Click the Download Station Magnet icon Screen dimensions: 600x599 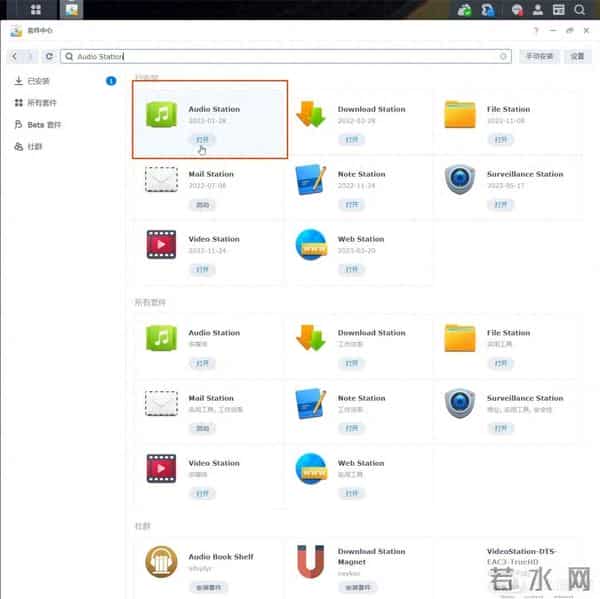[310, 561]
